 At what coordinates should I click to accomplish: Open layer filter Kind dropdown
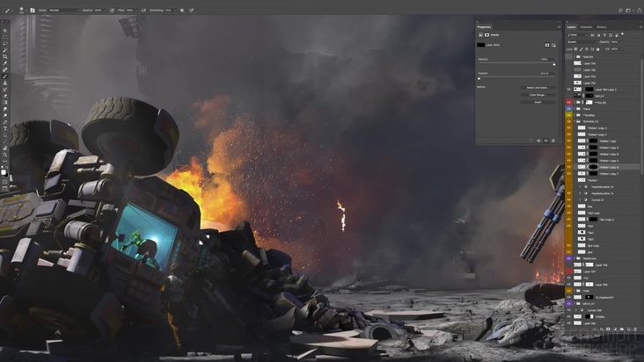pyautogui.click(x=577, y=35)
